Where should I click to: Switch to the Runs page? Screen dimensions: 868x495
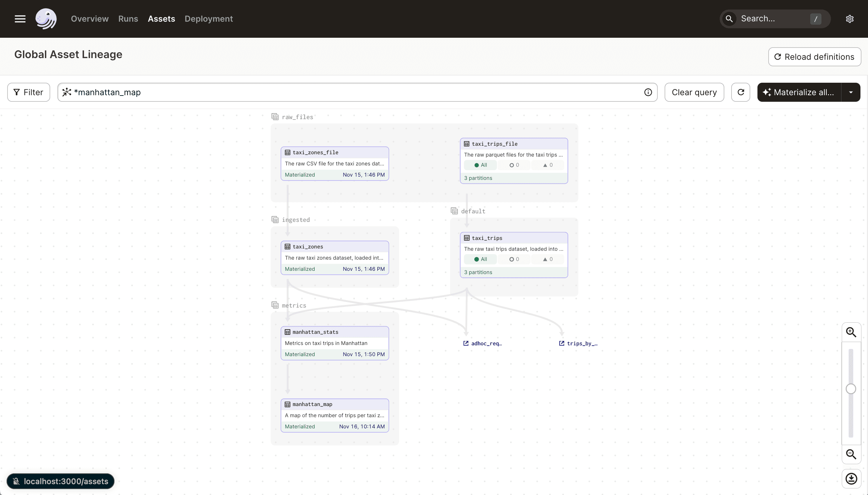tap(128, 19)
